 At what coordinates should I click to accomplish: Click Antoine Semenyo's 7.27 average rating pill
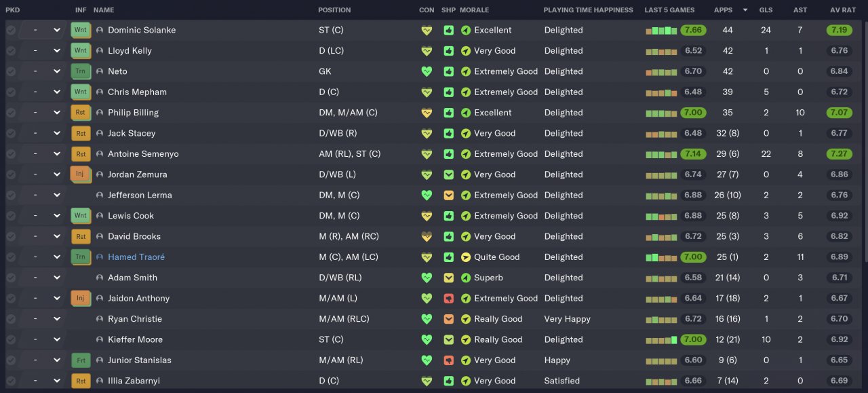point(839,154)
